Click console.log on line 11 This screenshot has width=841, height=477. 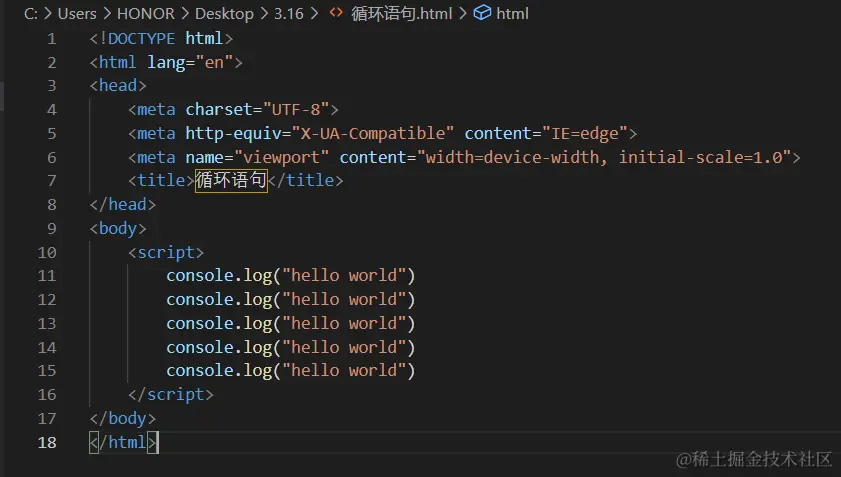(219, 276)
